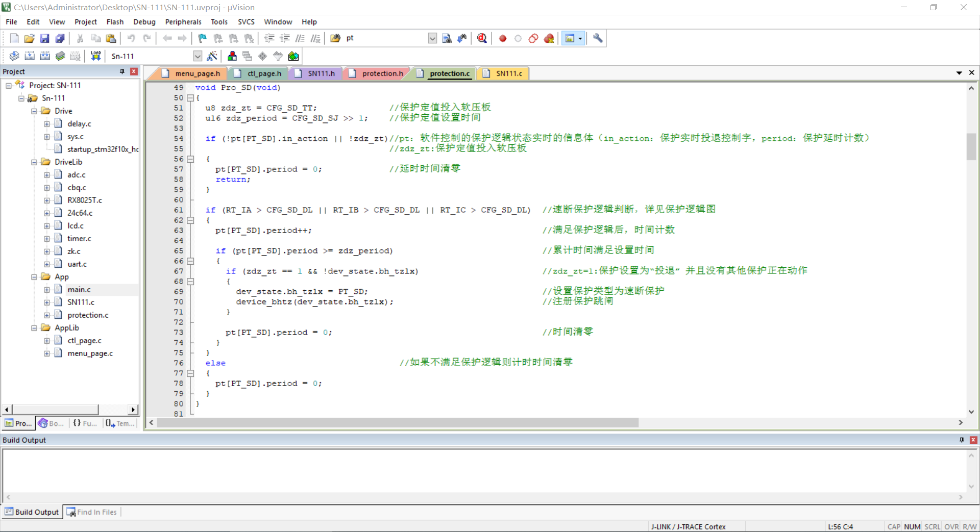Open the Debug menu
Viewport: 980px width, 532px height.
[x=144, y=22]
